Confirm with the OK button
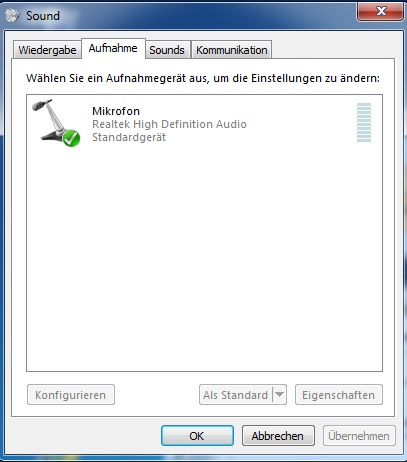This screenshot has height=462, width=407. (197, 436)
